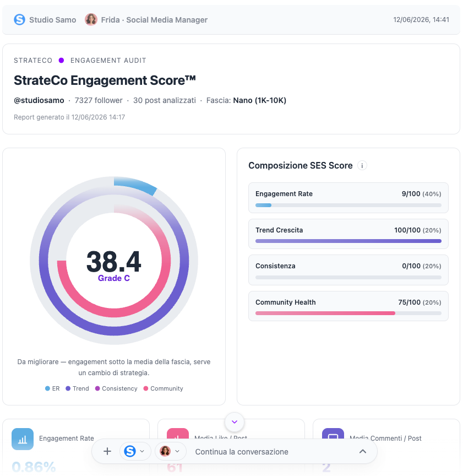Click the plus icon in the conversation bar

click(x=107, y=451)
